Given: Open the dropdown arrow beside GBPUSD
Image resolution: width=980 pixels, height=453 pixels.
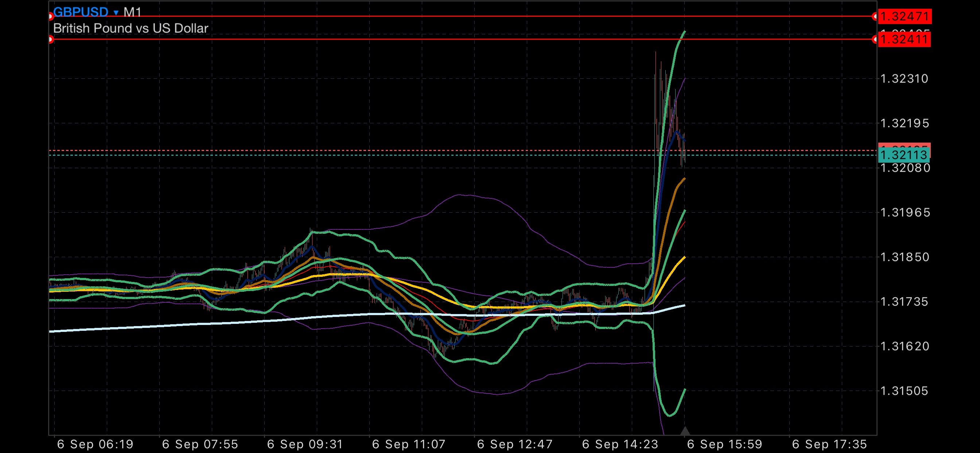Looking at the screenshot, I should 116,12.
